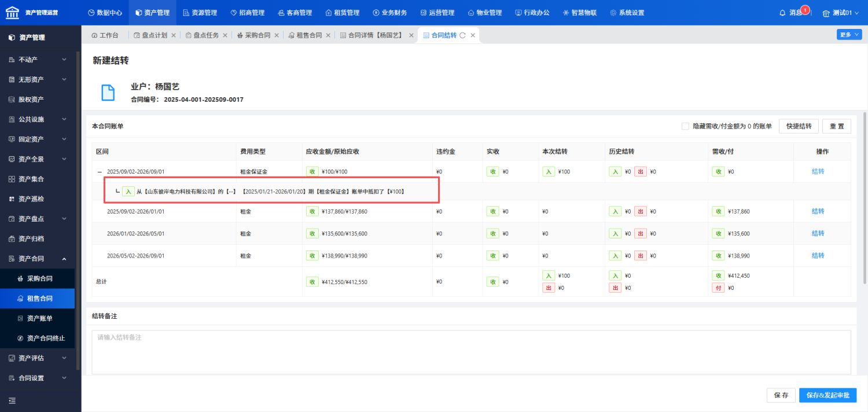The image size is (868, 412).
Task: Open the 业务财务 top menu
Action: point(389,13)
